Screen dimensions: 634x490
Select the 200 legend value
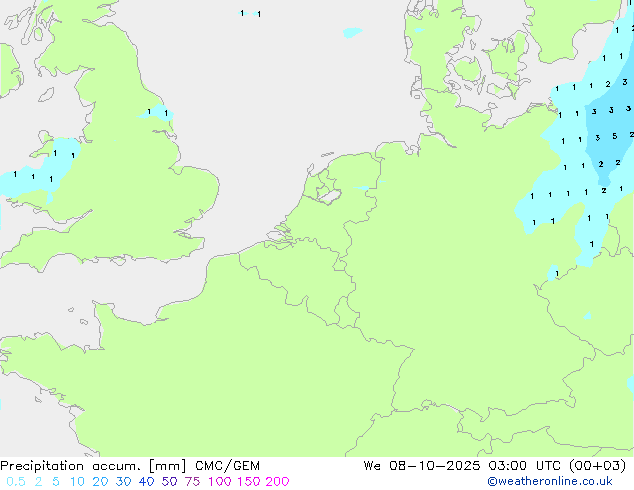(277, 482)
